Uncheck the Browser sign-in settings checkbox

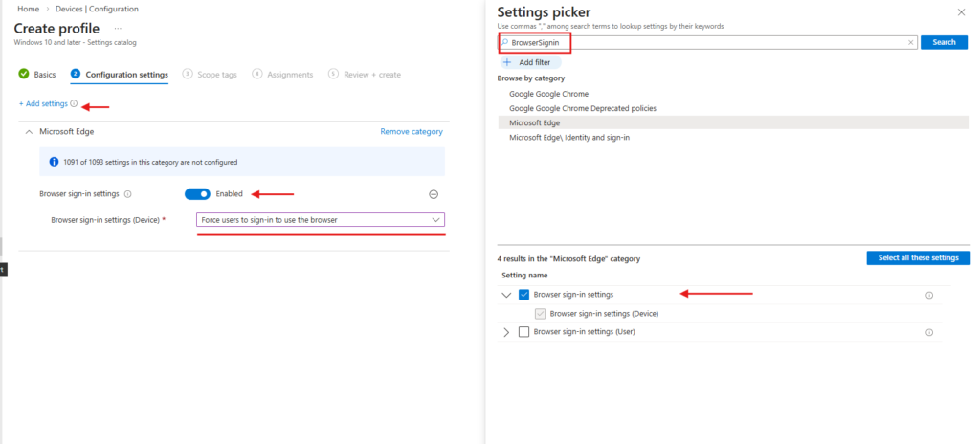523,295
